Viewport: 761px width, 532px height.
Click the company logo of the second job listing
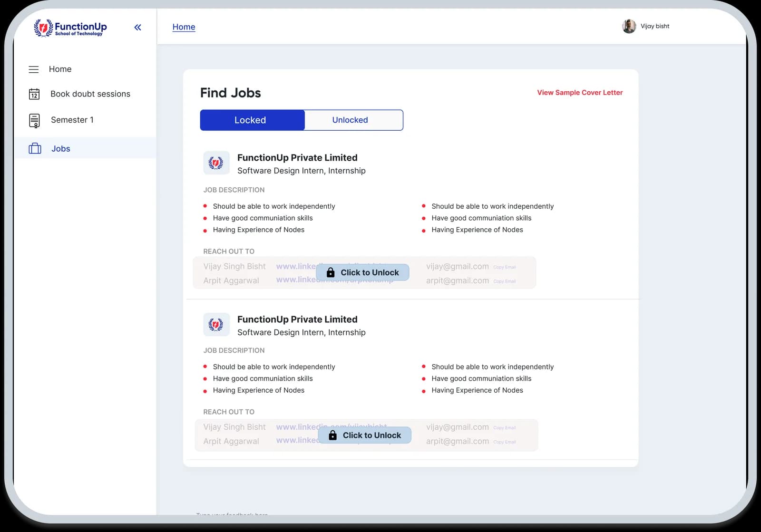click(216, 325)
